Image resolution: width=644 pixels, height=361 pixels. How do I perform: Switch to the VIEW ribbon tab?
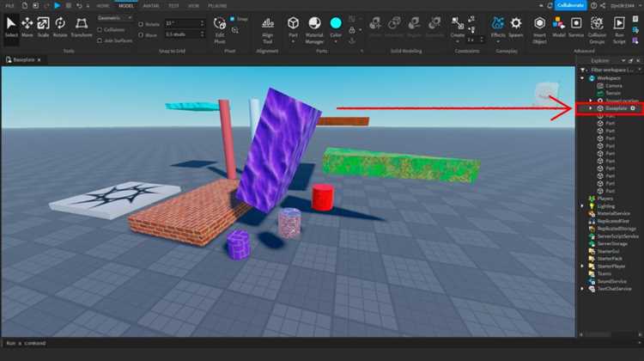click(193, 6)
